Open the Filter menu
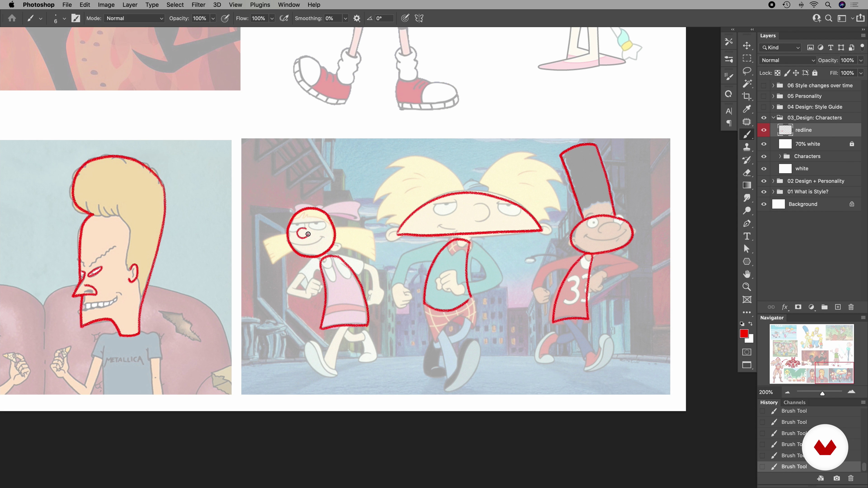Screen dimensions: 868x488 point(198,5)
